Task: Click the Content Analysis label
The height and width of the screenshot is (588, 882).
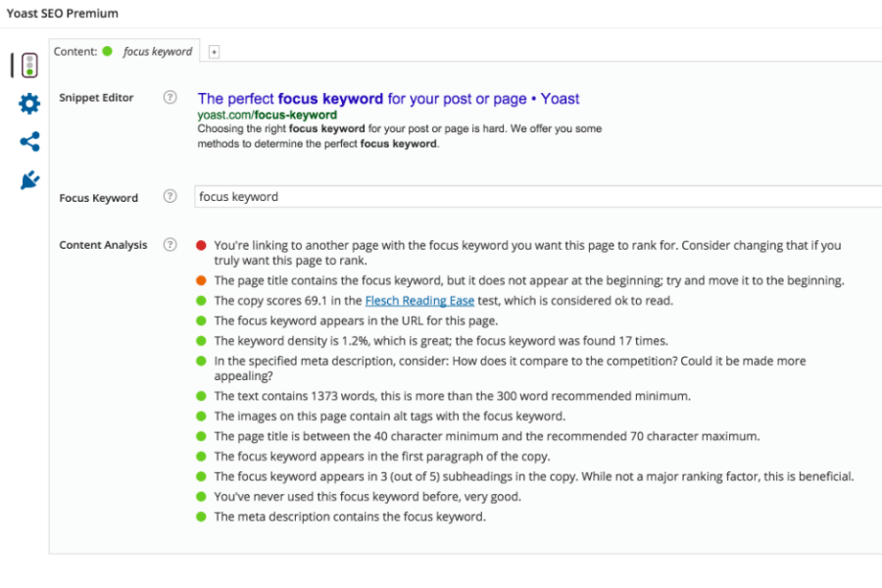Action: pyautogui.click(x=103, y=245)
